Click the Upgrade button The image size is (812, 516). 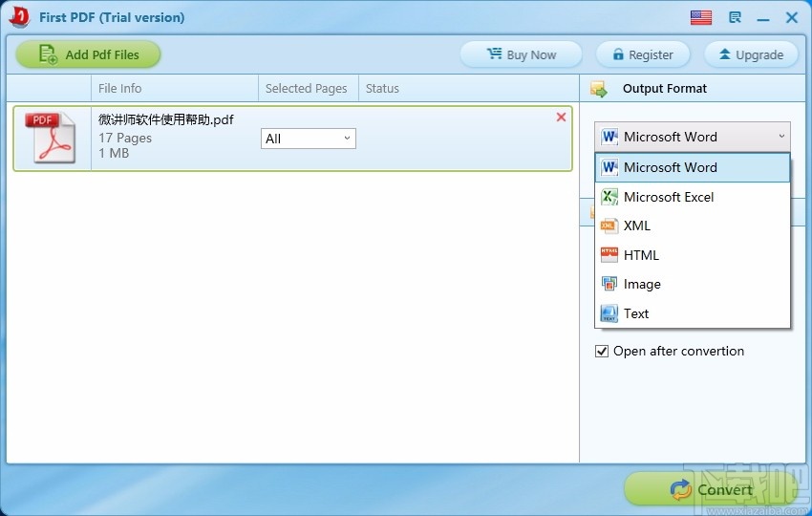pyautogui.click(x=751, y=54)
